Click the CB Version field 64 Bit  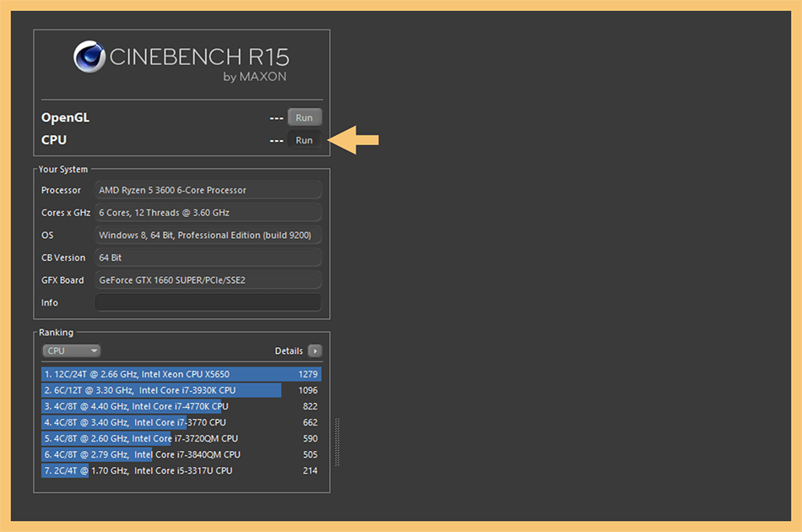pyautogui.click(x=209, y=258)
